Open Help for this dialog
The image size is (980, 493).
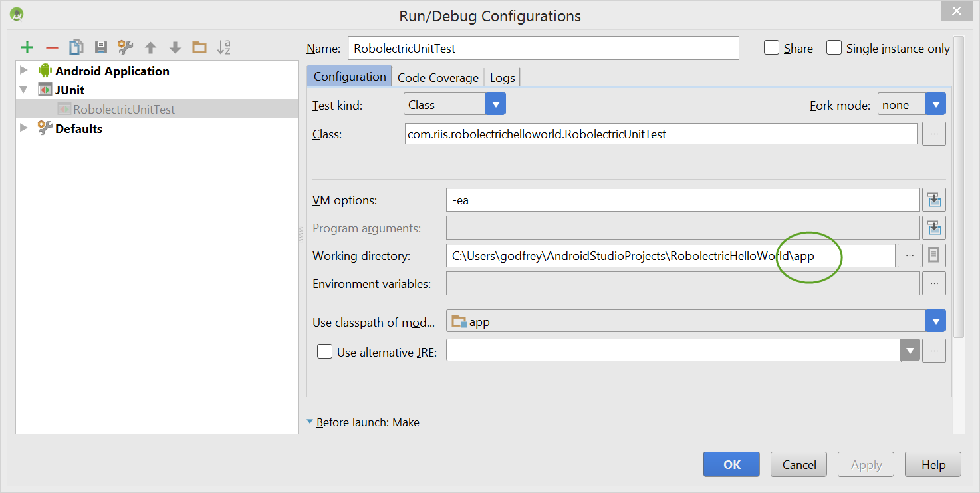point(933,464)
